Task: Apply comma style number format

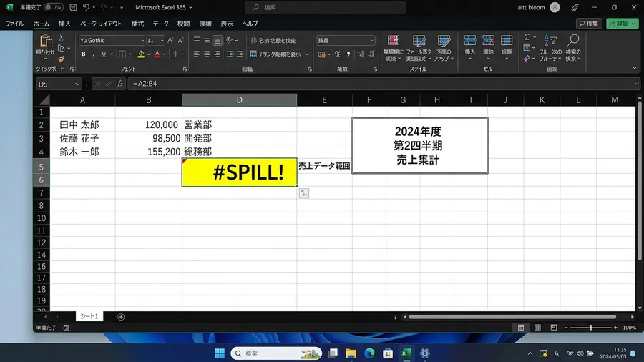Action: (348, 54)
